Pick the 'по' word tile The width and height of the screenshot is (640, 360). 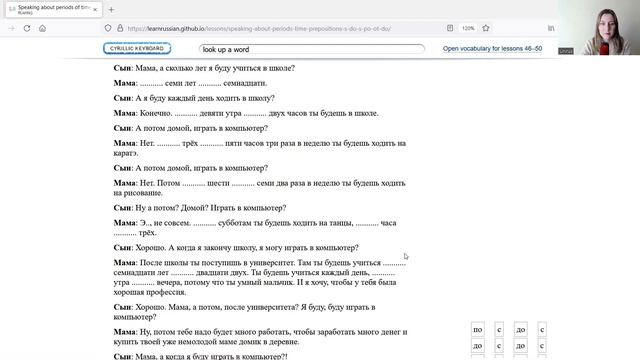[x=478, y=329]
